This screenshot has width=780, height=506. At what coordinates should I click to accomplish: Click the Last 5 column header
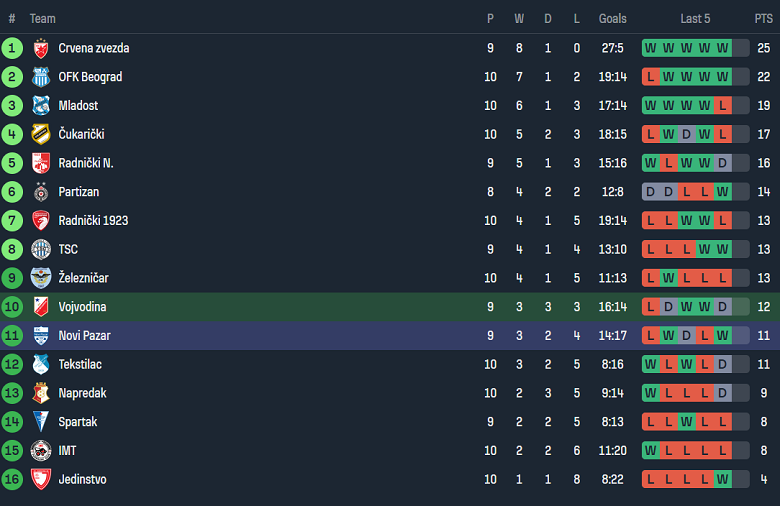coord(695,19)
